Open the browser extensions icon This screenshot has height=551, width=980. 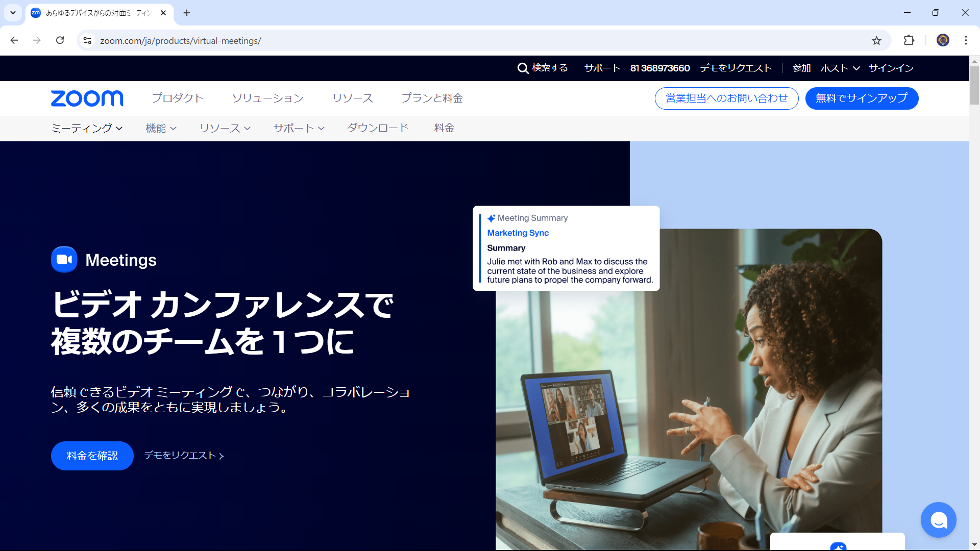pos(909,40)
